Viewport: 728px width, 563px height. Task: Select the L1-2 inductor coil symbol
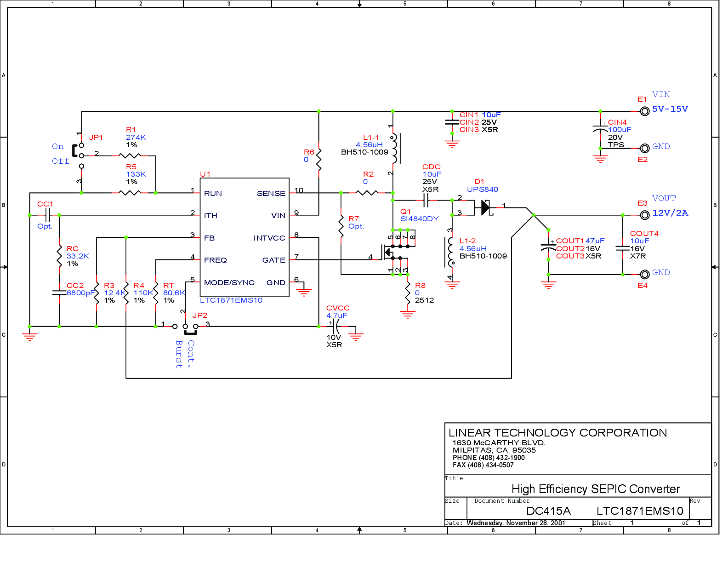(x=450, y=252)
